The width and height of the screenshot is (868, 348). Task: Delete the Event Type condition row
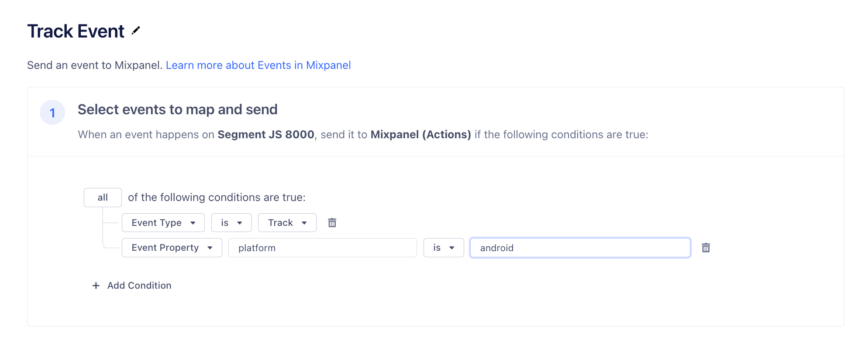click(x=332, y=223)
